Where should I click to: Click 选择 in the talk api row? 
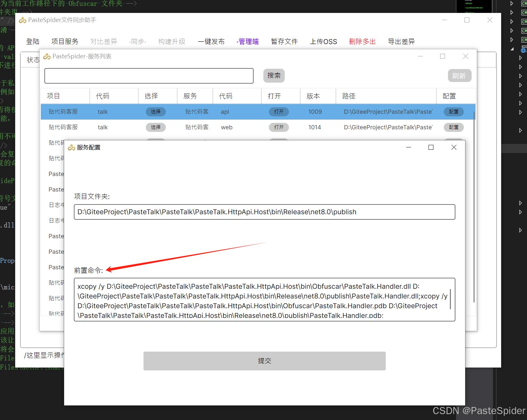156,112
